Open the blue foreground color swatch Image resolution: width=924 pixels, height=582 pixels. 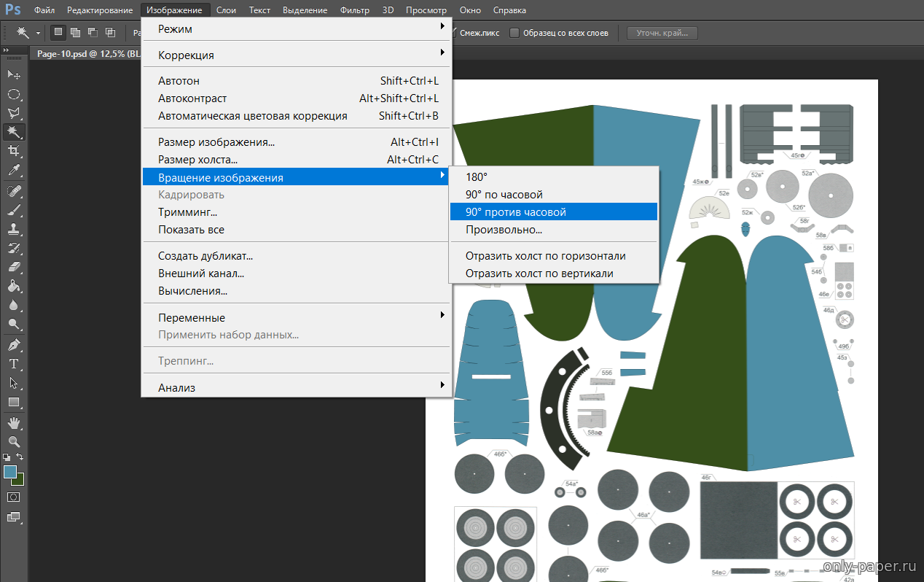(x=10, y=472)
